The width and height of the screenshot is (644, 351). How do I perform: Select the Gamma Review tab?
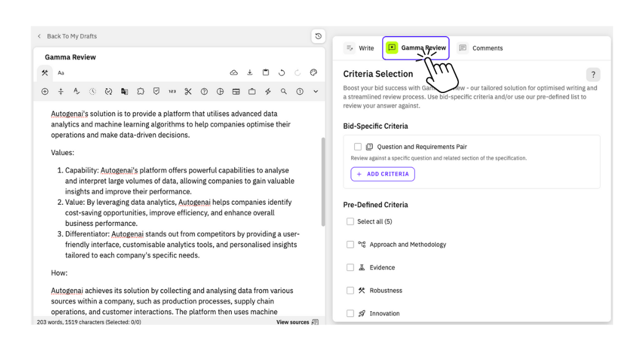pyautogui.click(x=416, y=48)
